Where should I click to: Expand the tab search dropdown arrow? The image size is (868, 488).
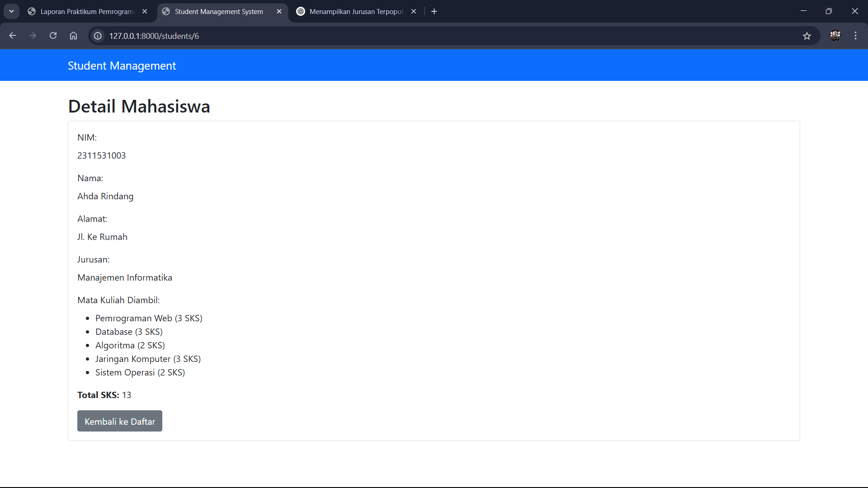[11, 11]
